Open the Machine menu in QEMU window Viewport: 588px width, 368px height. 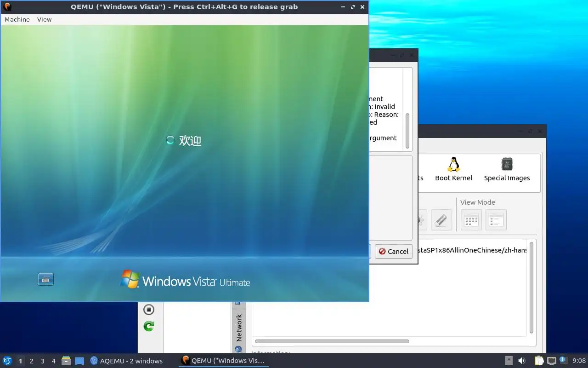point(17,19)
